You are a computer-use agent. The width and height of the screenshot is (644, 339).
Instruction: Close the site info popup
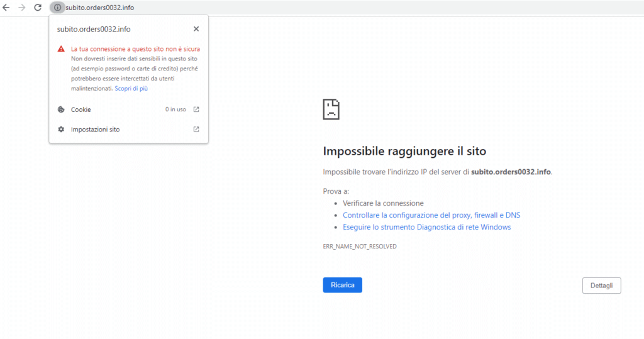click(x=196, y=29)
